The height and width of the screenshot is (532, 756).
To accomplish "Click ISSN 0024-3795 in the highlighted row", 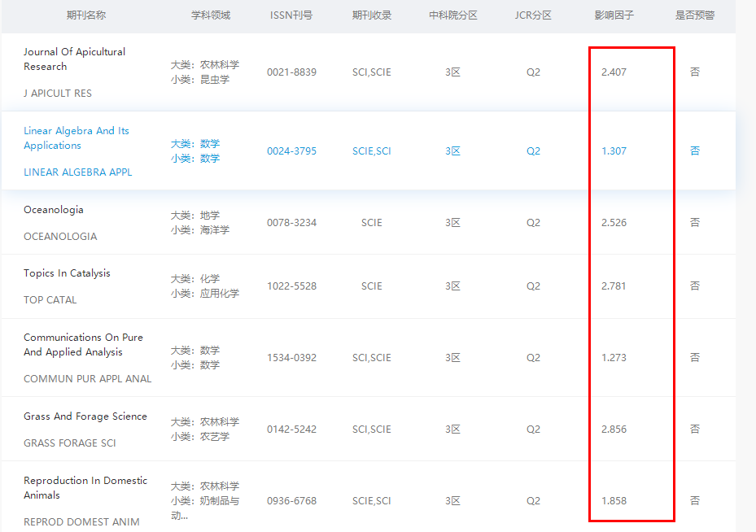I will click(x=291, y=151).
